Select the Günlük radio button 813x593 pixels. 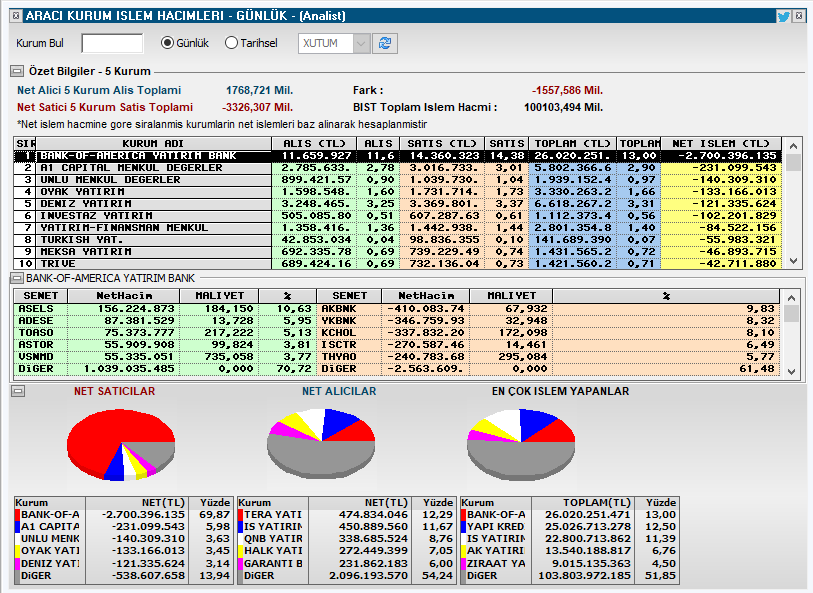pyautogui.click(x=167, y=43)
